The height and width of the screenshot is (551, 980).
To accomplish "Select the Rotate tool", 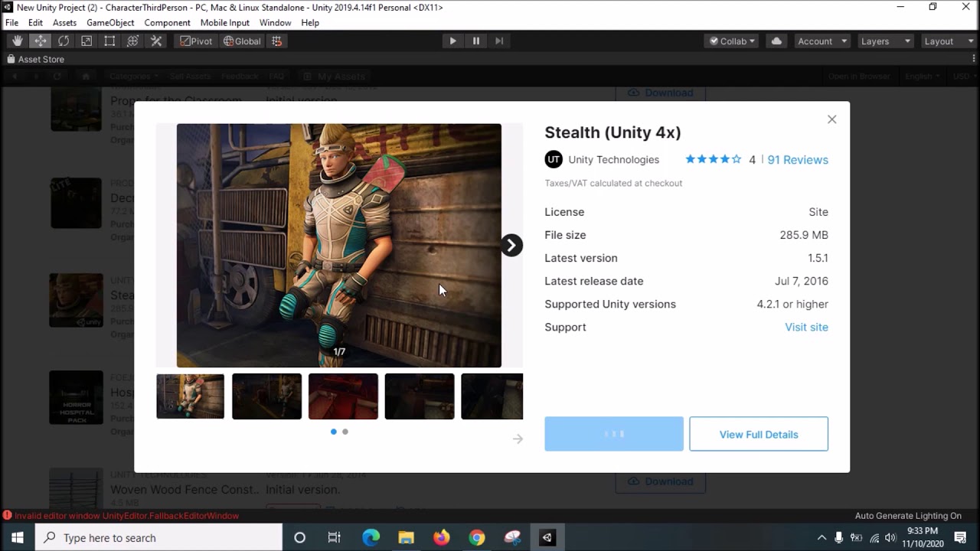I will 64,41.
